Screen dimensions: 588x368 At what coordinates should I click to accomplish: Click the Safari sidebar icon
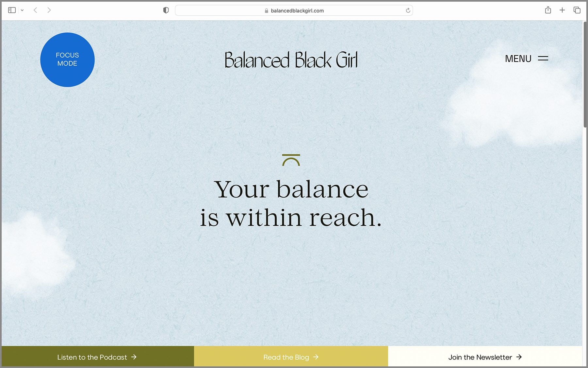12,10
